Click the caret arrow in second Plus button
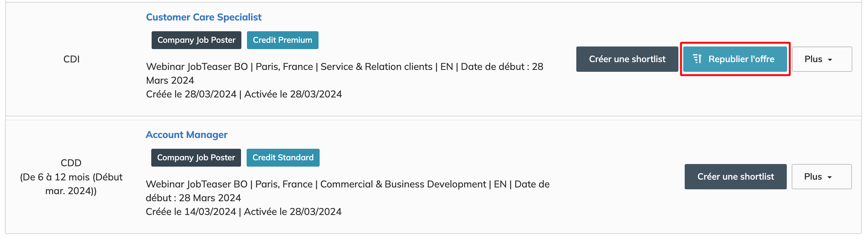Viewport: 868px width, 241px height. (x=830, y=177)
